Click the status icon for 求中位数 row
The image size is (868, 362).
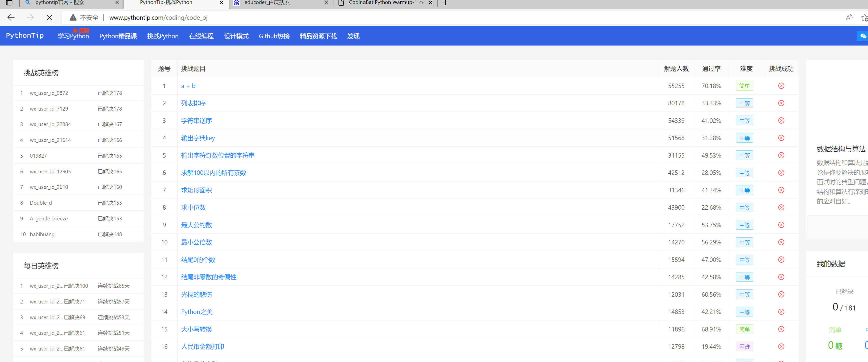781,207
